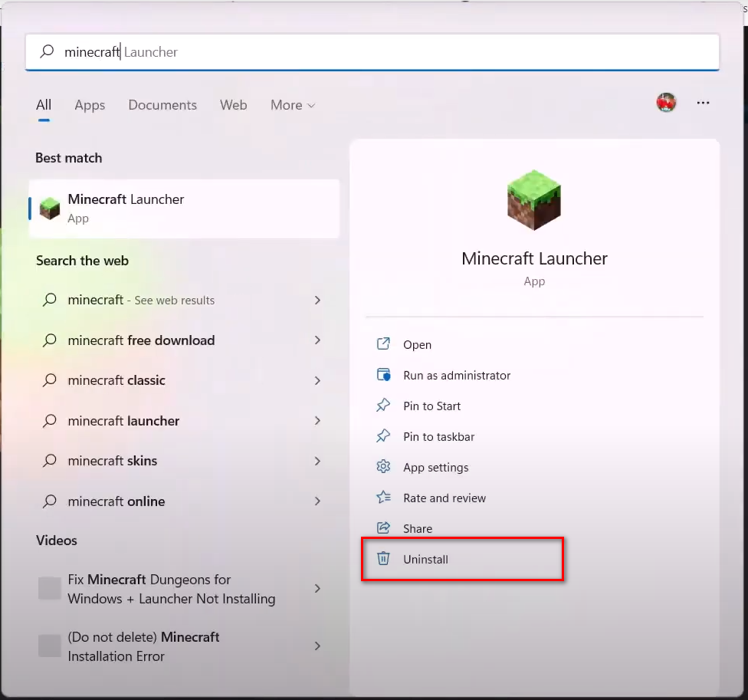The width and height of the screenshot is (748, 700).
Task: Click 'minecraft skins' suggestion text
Action: click(x=113, y=461)
